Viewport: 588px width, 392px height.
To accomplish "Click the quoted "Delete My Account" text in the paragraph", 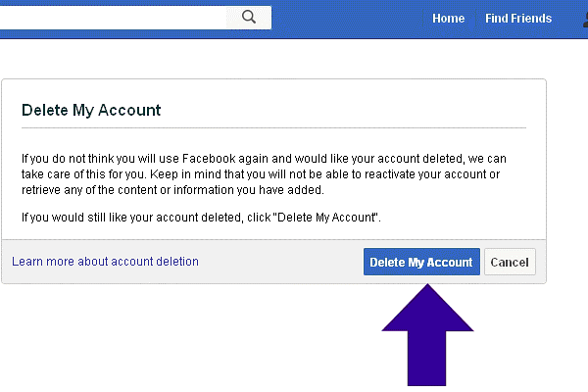I will (330, 216).
